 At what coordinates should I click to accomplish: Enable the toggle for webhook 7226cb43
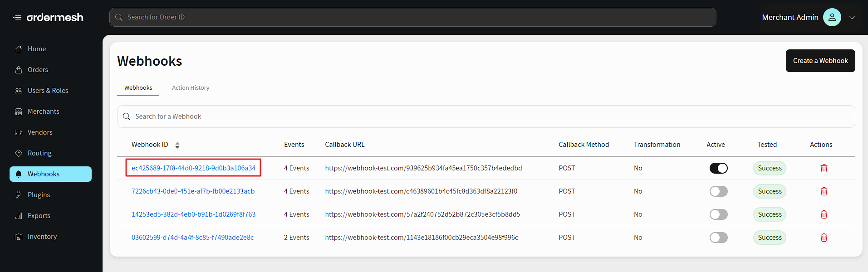click(x=718, y=191)
